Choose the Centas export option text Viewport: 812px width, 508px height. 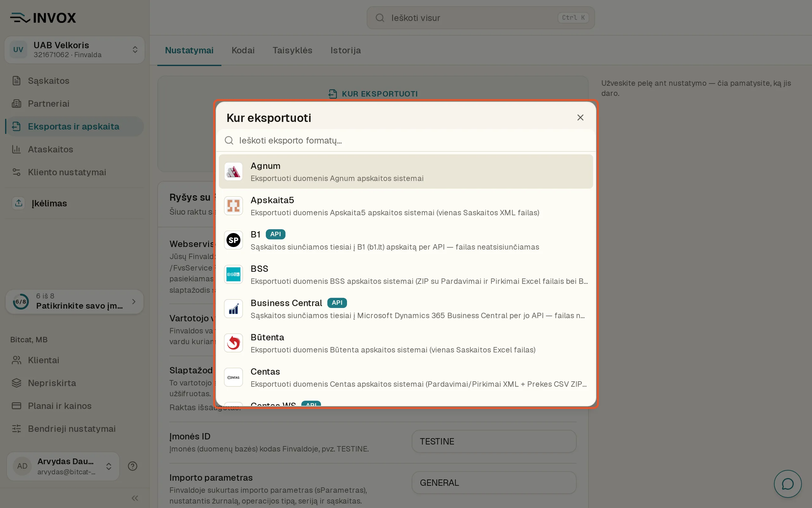click(265, 371)
